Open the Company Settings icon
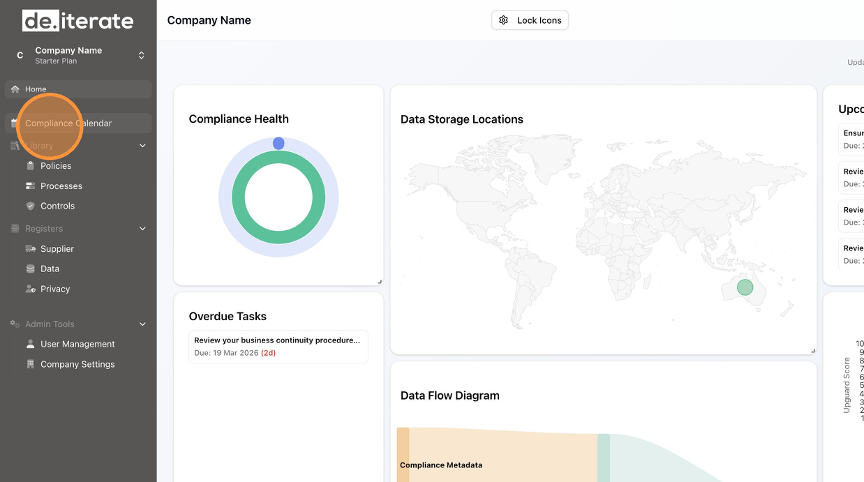The width and height of the screenshot is (864, 482). coord(30,365)
